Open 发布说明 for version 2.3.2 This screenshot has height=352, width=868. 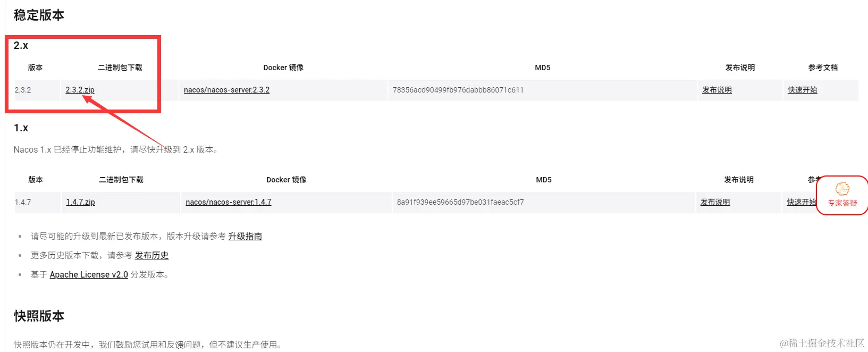click(717, 90)
